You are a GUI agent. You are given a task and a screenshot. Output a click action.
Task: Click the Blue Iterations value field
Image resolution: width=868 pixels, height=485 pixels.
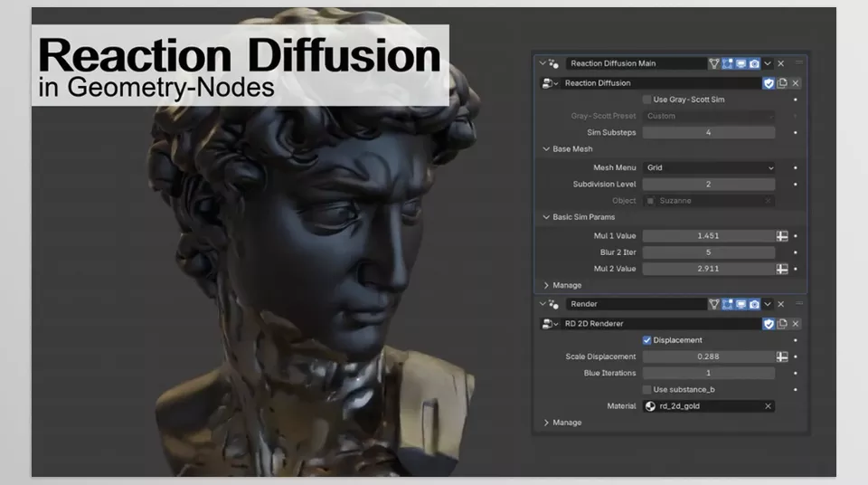tap(709, 373)
